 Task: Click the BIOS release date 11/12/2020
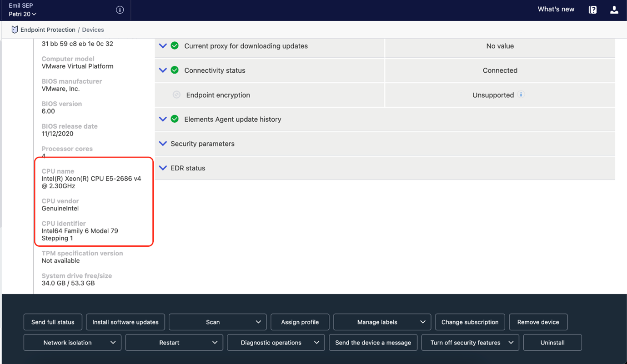click(x=57, y=134)
